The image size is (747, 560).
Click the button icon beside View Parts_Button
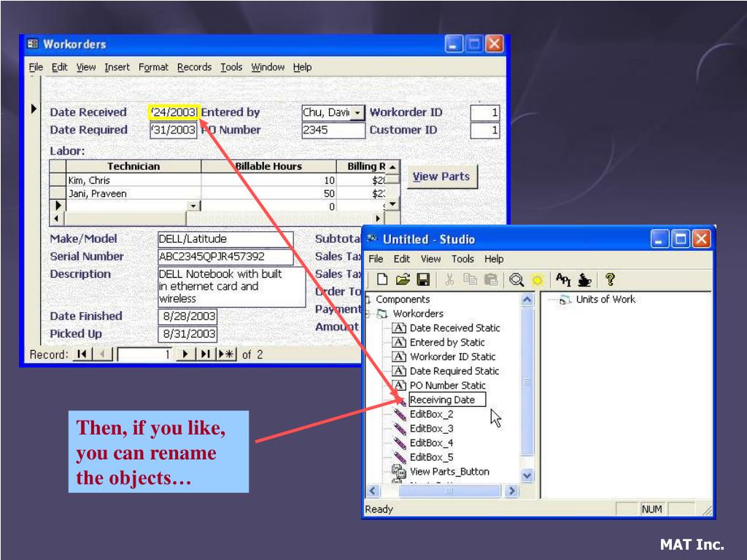[399, 472]
